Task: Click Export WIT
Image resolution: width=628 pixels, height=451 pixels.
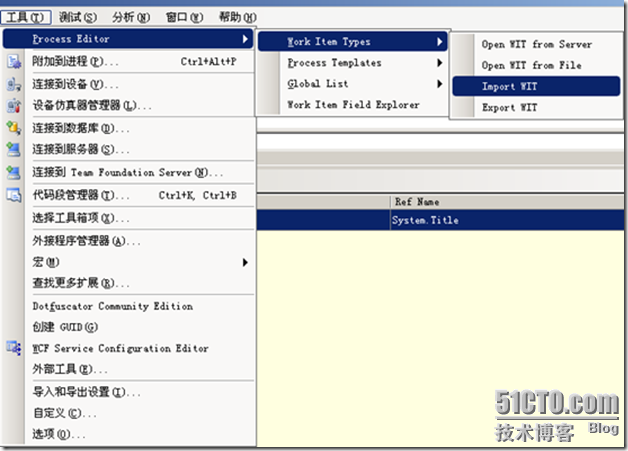Action: (536, 107)
